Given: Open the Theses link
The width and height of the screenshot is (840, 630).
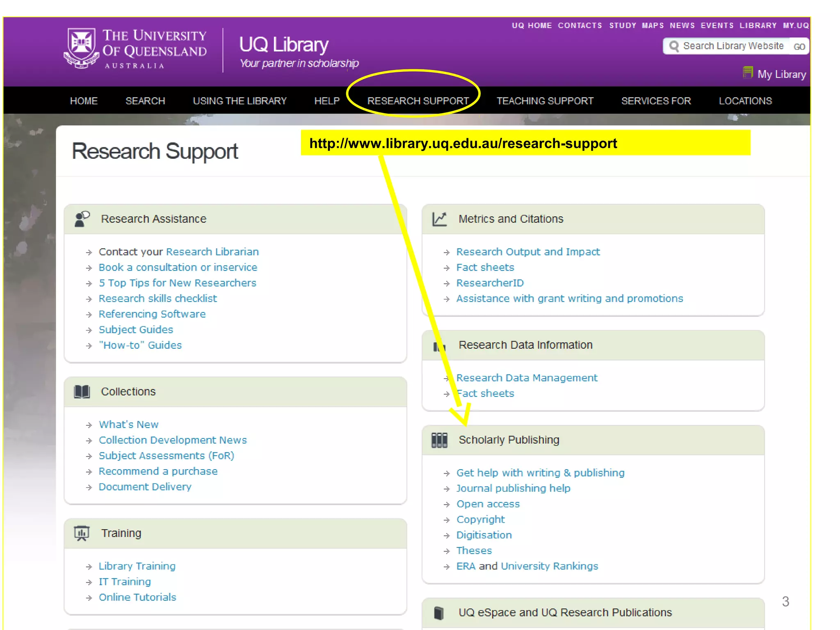Looking at the screenshot, I should (x=474, y=551).
